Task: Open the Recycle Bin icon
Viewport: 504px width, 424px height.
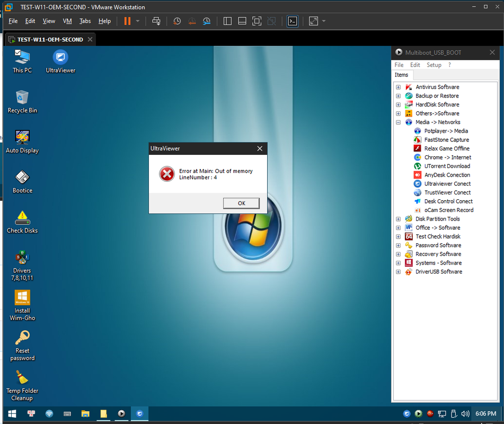Action: 22,102
